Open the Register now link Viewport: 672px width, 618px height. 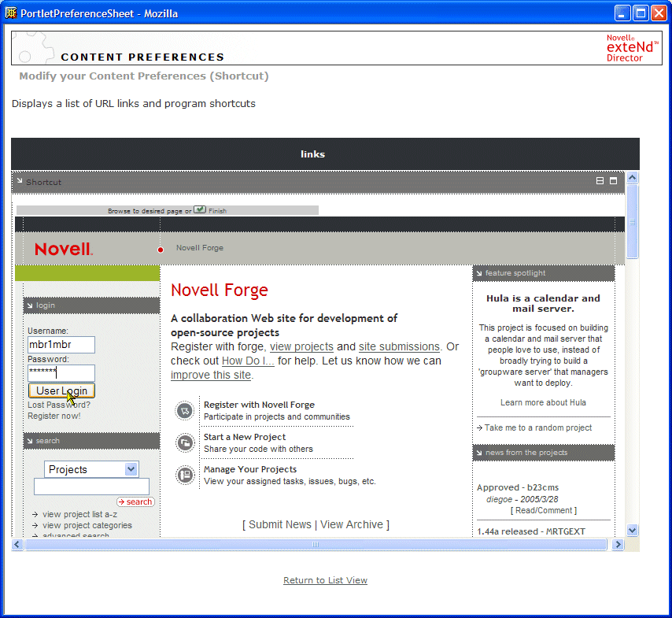coord(54,416)
